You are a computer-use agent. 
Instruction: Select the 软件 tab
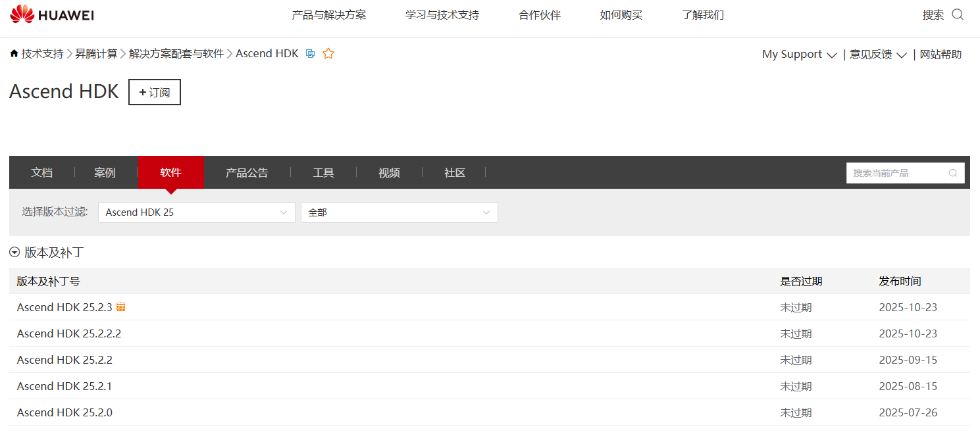pos(170,172)
